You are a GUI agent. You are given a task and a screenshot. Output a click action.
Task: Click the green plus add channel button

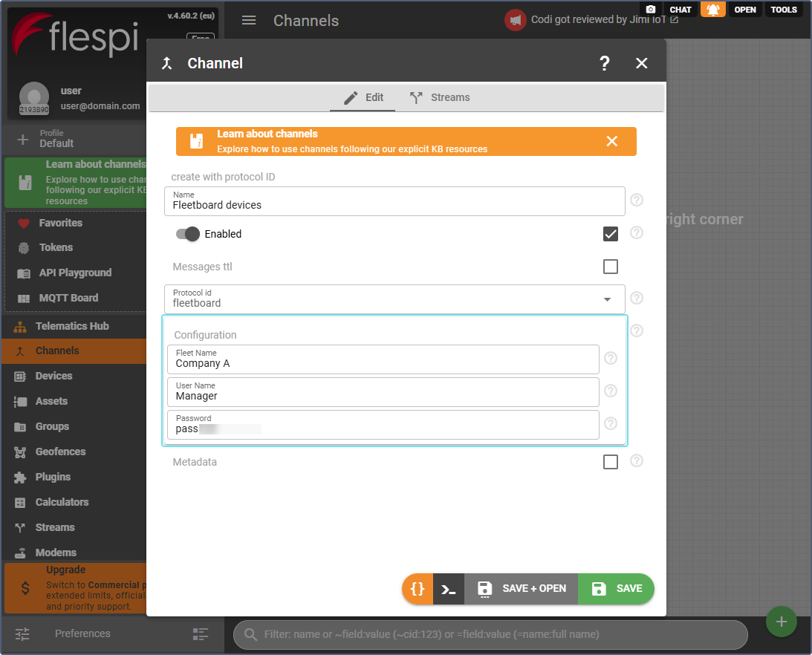pos(782,622)
